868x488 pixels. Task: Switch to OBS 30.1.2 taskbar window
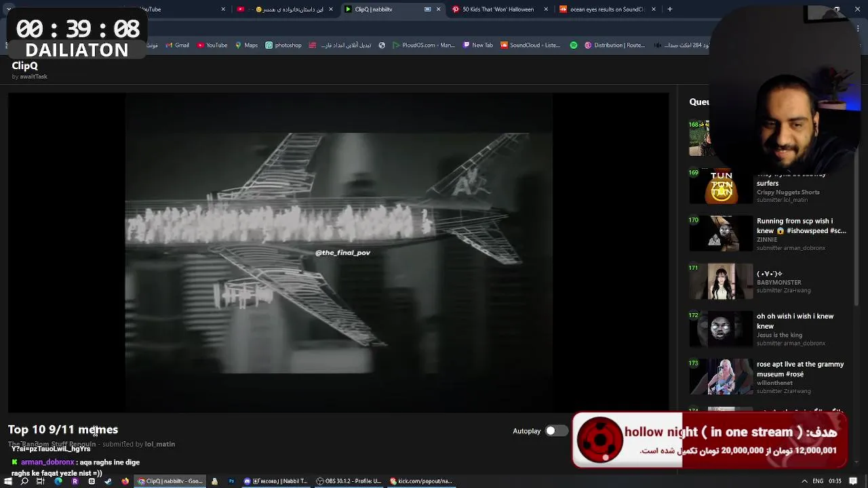(x=350, y=481)
